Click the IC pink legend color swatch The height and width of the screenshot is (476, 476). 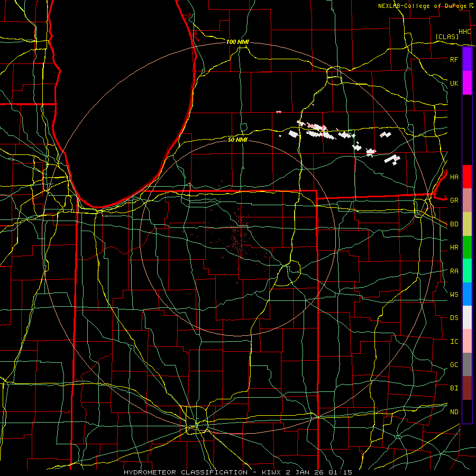tap(467, 341)
